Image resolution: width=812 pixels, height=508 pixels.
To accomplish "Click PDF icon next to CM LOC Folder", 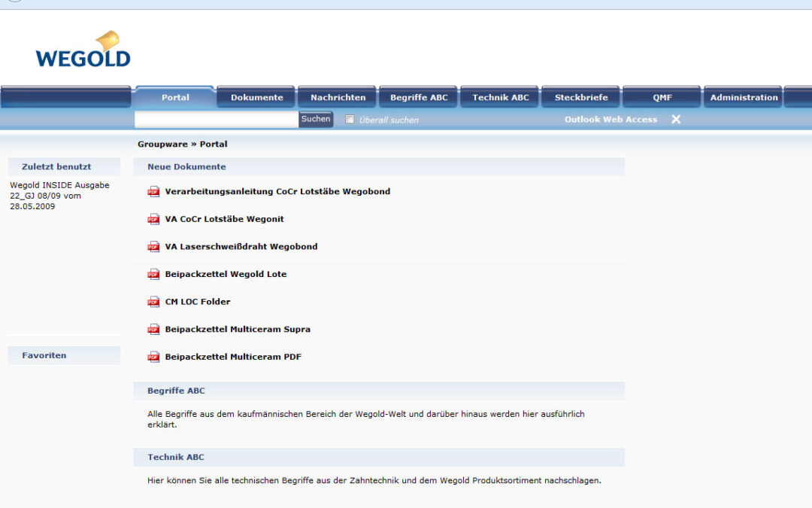I will pos(153,302).
